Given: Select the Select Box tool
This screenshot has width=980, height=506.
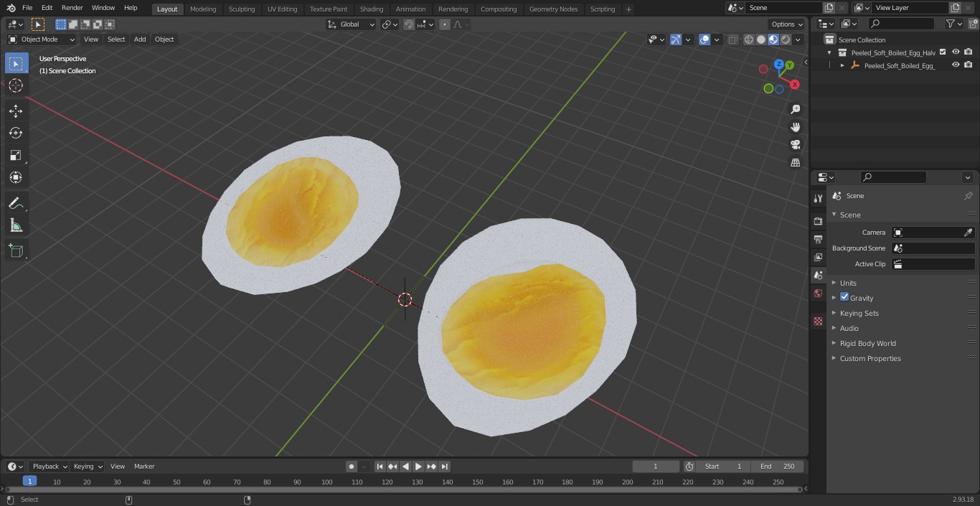Looking at the screenshot, I should click(x=16, y=63).
